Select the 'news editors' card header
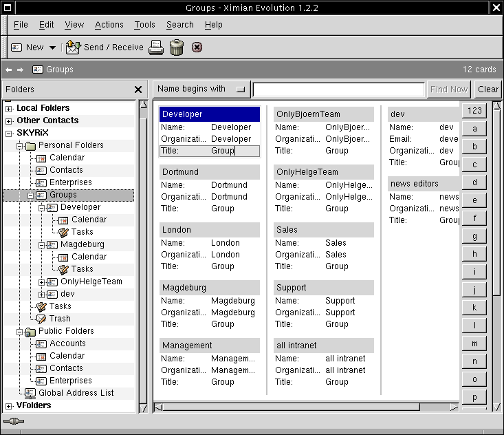This screenshot has height=435, width=504. pyautogui.click(x=424, y=183)
